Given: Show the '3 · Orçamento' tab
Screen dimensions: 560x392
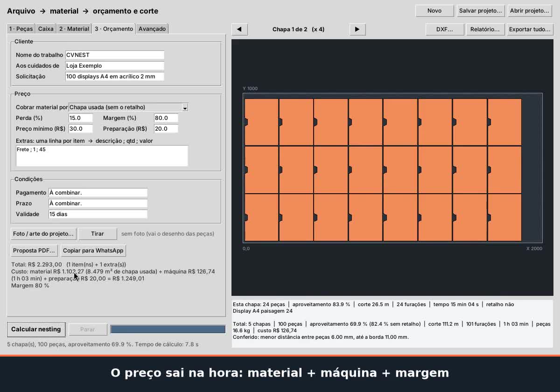Looking at the screenshot, I should tap(114, 28).
